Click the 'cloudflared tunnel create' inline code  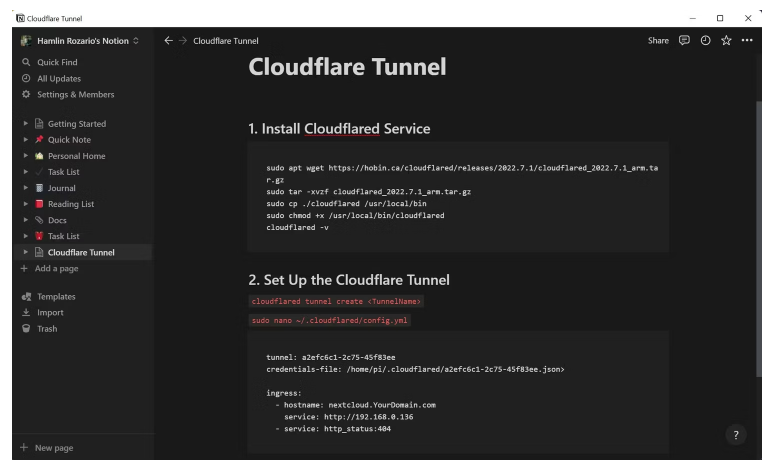(x=336, y=301)
